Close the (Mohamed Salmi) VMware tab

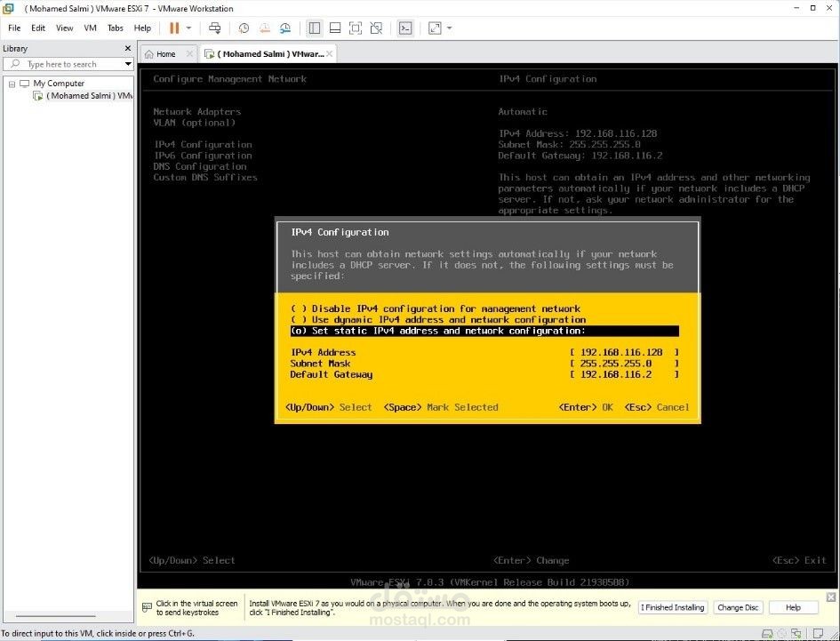330,53
